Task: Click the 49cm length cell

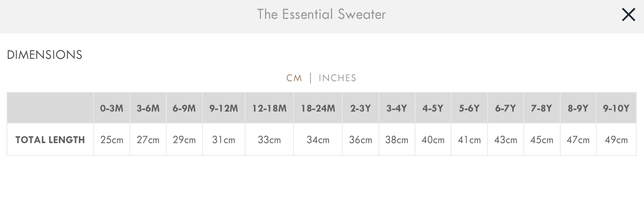Action: point(616,140)
